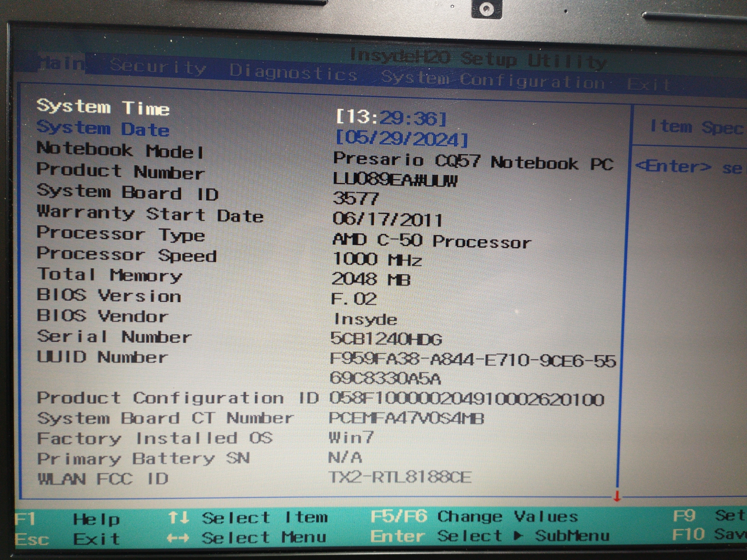Click AMD C-50 Processor value
This screenshot has height=560, width=747.
pos(432,241)
